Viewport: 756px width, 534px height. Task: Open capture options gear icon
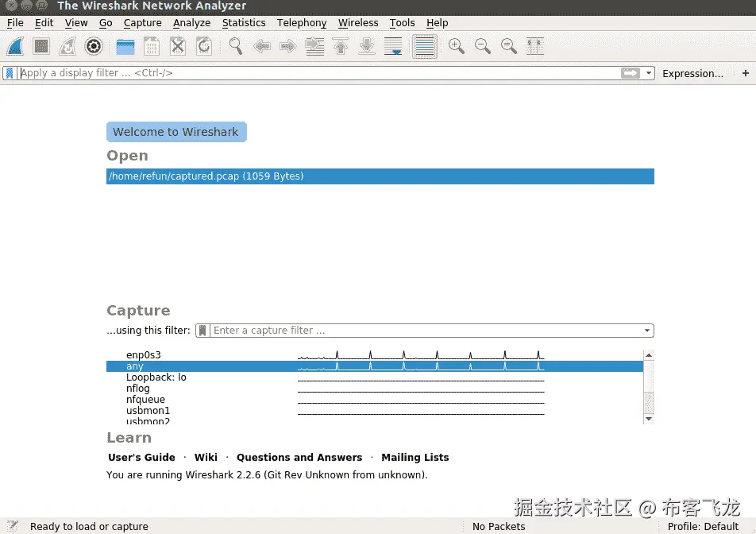pos(94,46)
